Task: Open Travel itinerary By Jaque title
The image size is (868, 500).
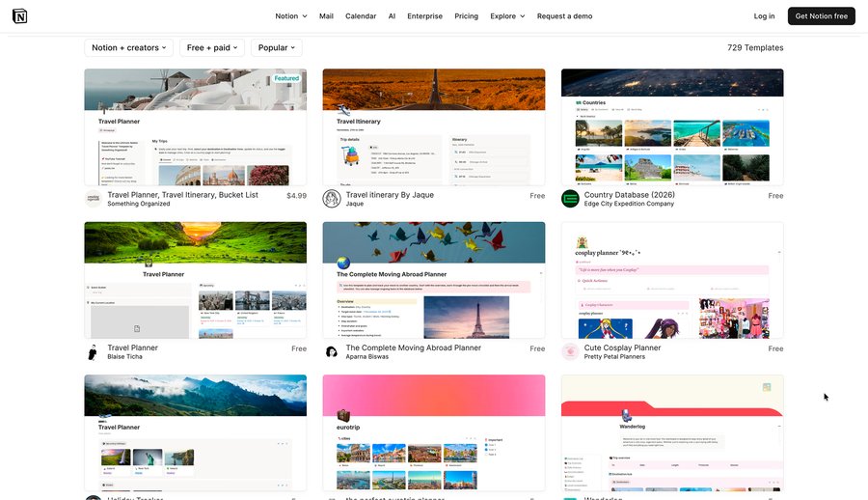Action: pos(390,195)
